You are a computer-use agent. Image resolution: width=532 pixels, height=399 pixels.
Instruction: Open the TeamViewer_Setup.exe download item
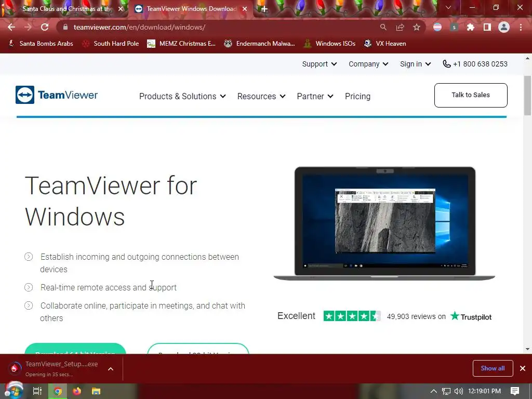tap(54, 368)
